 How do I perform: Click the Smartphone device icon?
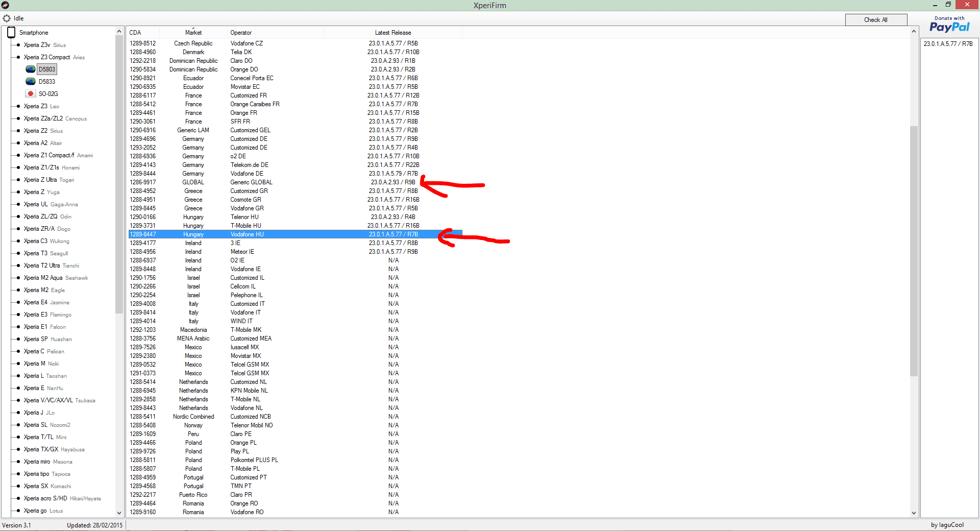(x=11, y=32)
